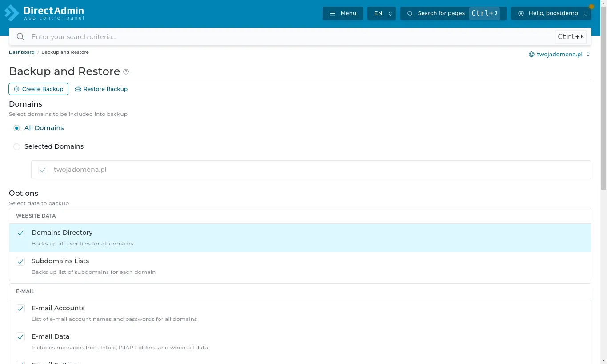Click 'Backs up all user files for all domains'
607x364 pixels.
tap(82, 244)
